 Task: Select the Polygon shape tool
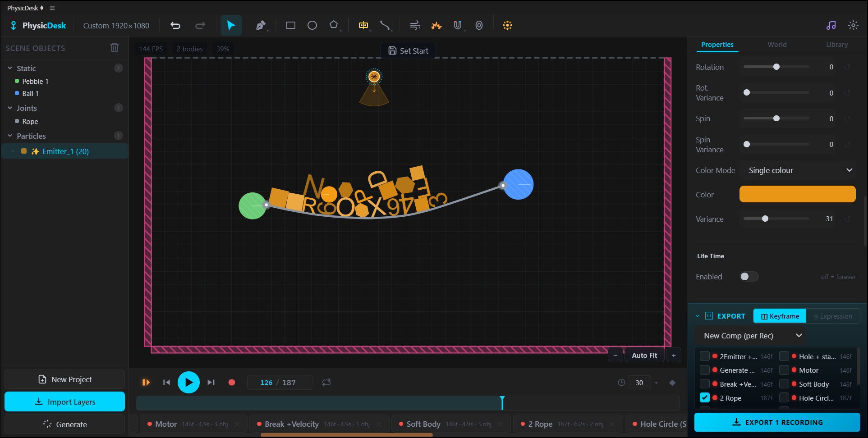(x=334, y=25)
